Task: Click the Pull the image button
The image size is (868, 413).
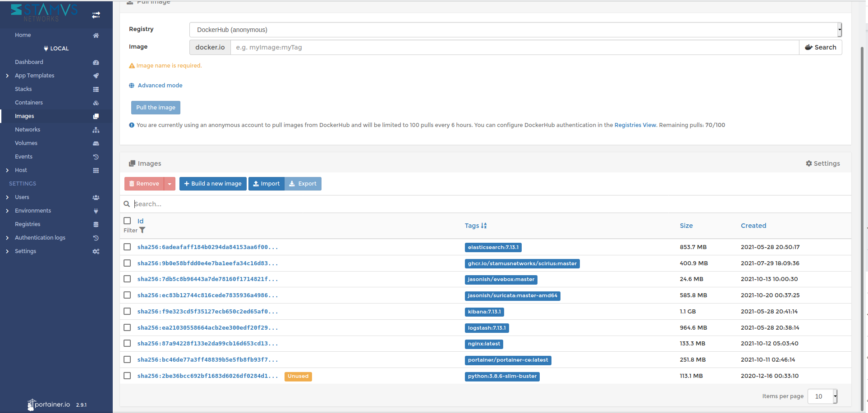Action: [156, 108]
